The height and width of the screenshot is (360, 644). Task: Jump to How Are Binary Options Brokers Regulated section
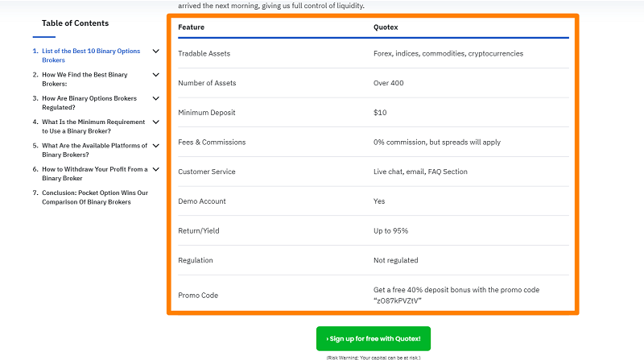(x=89, y=103)
